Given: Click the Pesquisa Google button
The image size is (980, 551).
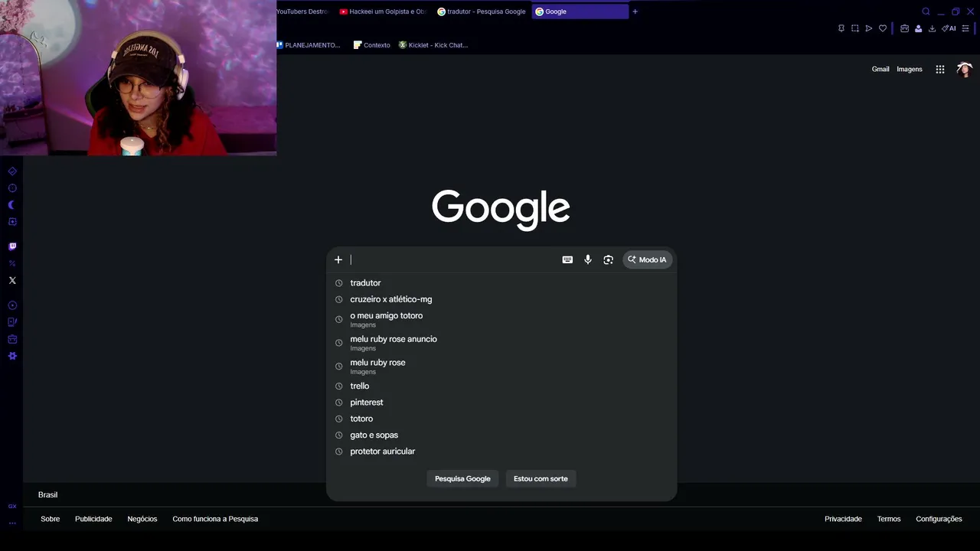Looking at the screenshot, I should (x=462, y=478).
